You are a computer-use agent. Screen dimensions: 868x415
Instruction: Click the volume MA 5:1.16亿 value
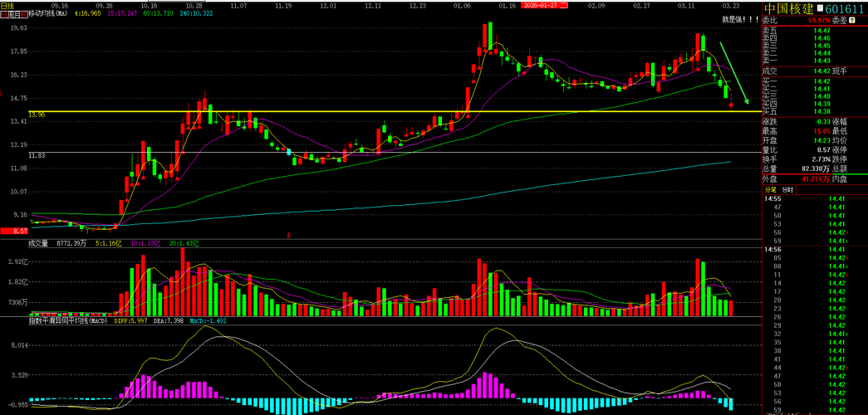(109, 243)
